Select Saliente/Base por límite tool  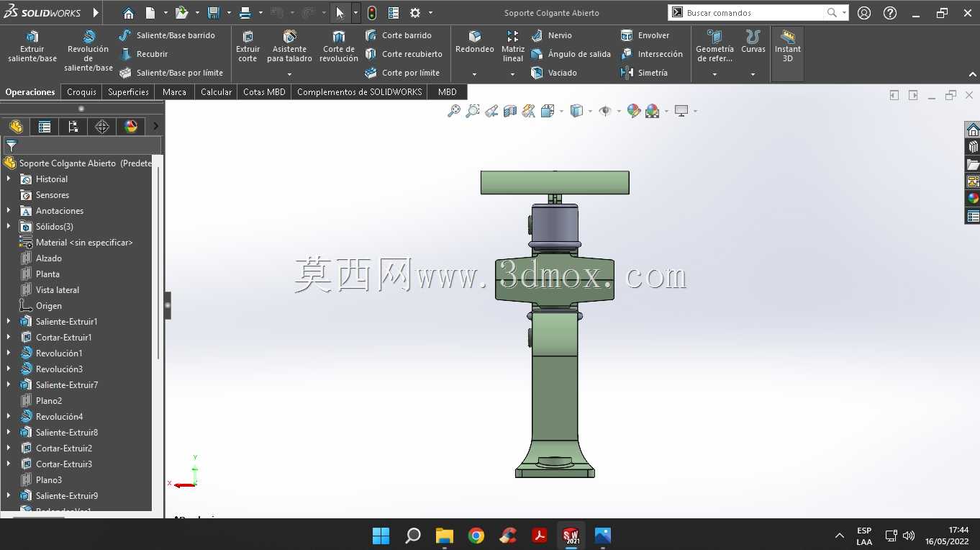click(171, 73)
